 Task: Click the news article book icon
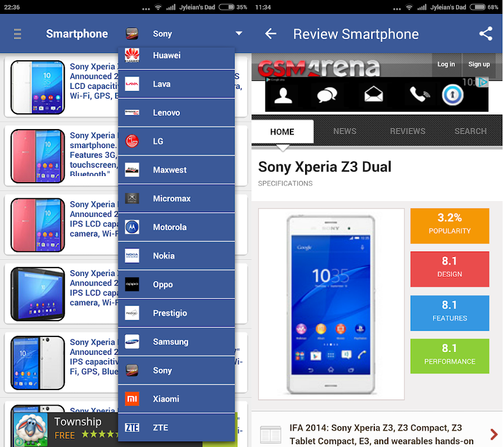tap(270, 435)
